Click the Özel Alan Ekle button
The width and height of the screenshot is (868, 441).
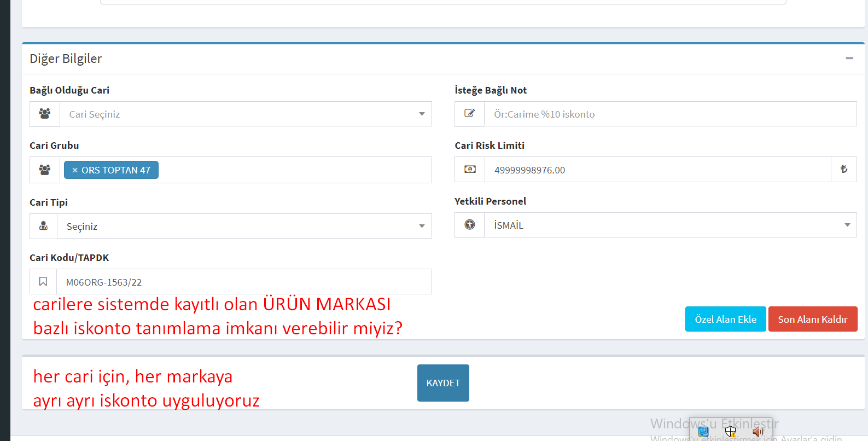click(725, 319)
